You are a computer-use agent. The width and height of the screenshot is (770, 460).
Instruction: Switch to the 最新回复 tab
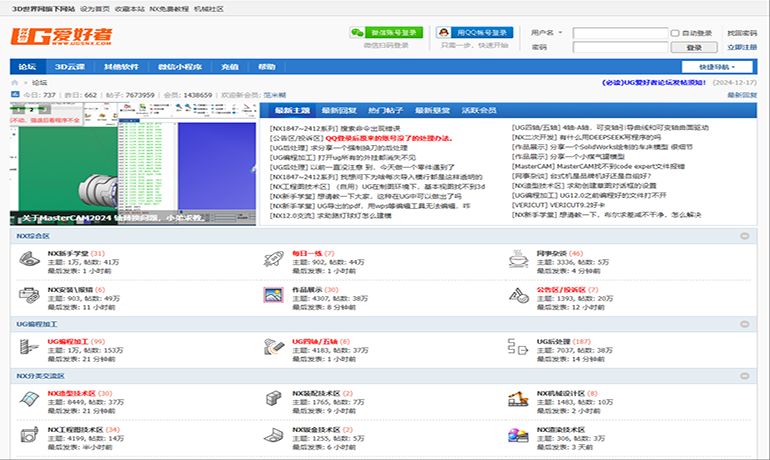pyautogui.click(x=339, y=110)
